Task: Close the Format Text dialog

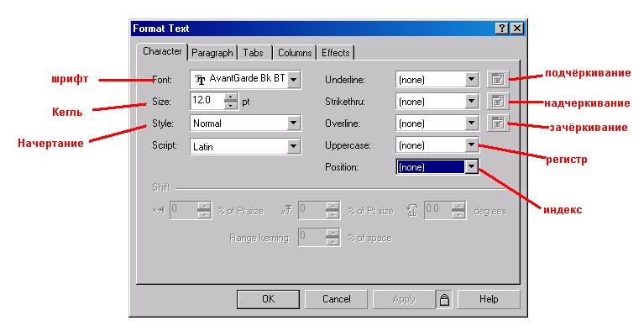Action: click(x=517, y=29)
